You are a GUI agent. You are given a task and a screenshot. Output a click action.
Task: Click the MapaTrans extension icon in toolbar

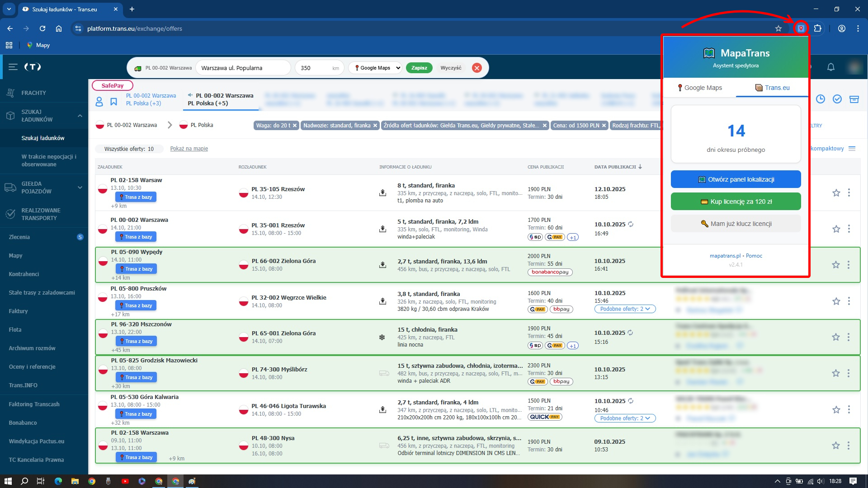click(801, 28)
